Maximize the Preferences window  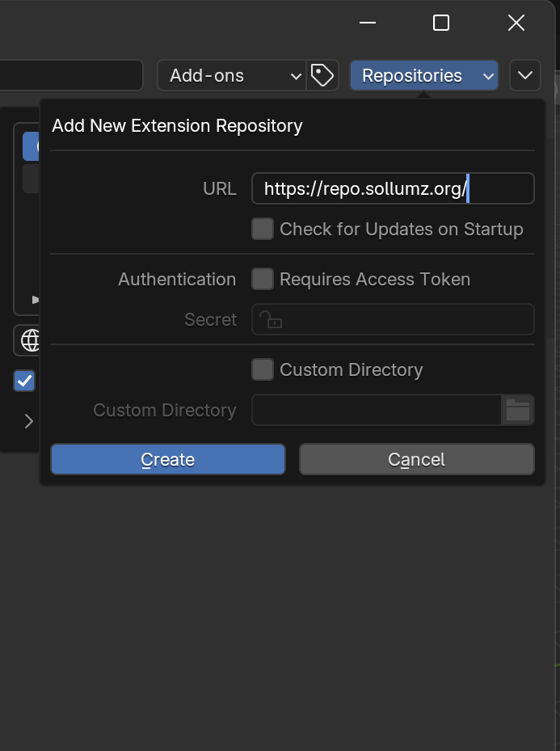441,23
